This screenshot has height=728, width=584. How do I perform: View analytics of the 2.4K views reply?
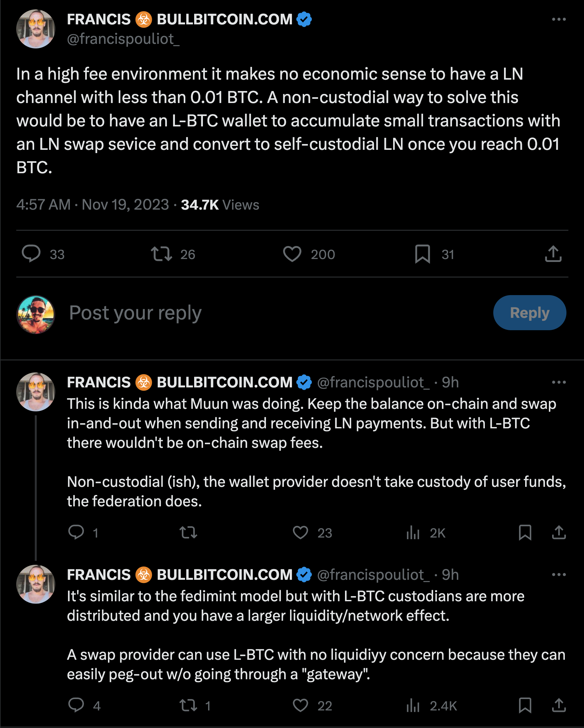click(413, 706)
